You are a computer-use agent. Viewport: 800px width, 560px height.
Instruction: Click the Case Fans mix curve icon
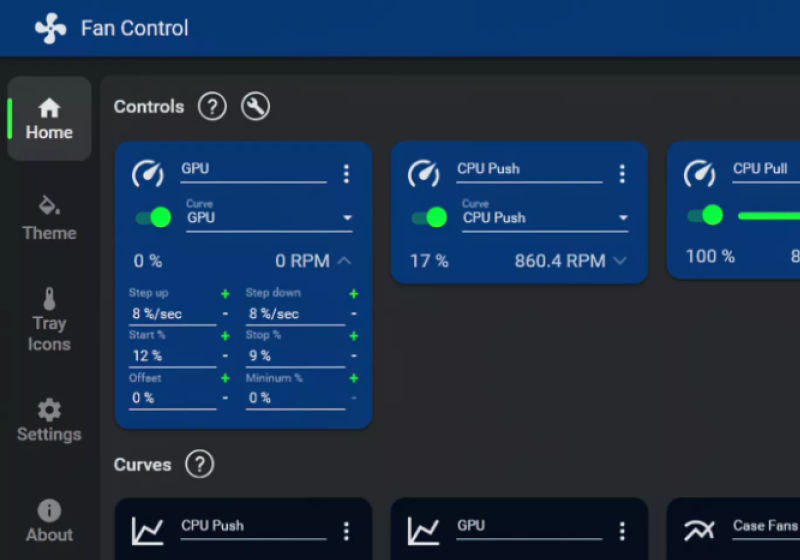(699, 531)
